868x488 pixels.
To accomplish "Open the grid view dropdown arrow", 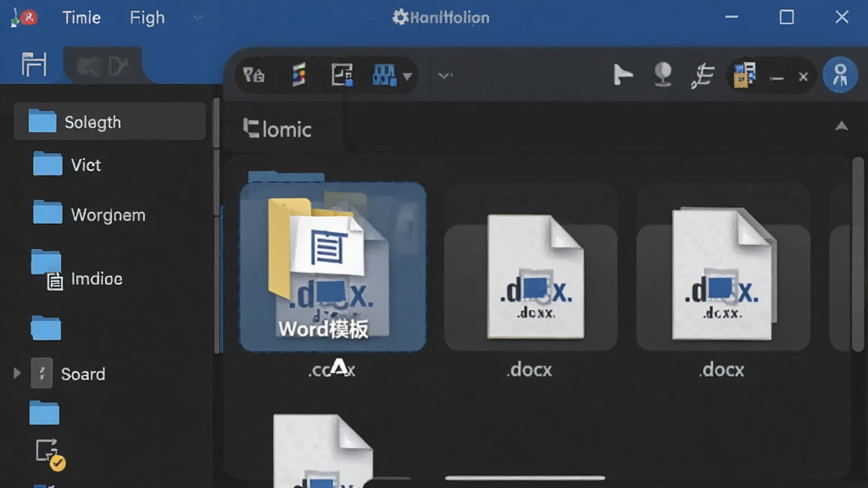I will (408, 75).
